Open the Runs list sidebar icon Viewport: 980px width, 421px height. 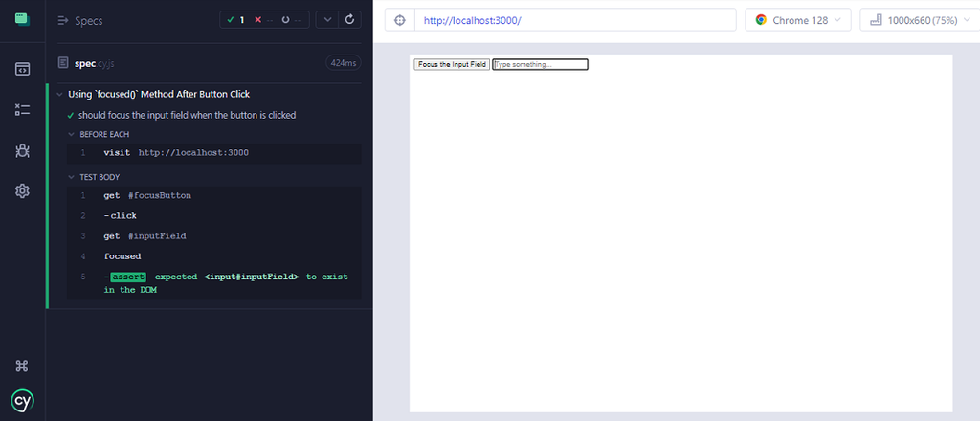click(x=23, y=110)
